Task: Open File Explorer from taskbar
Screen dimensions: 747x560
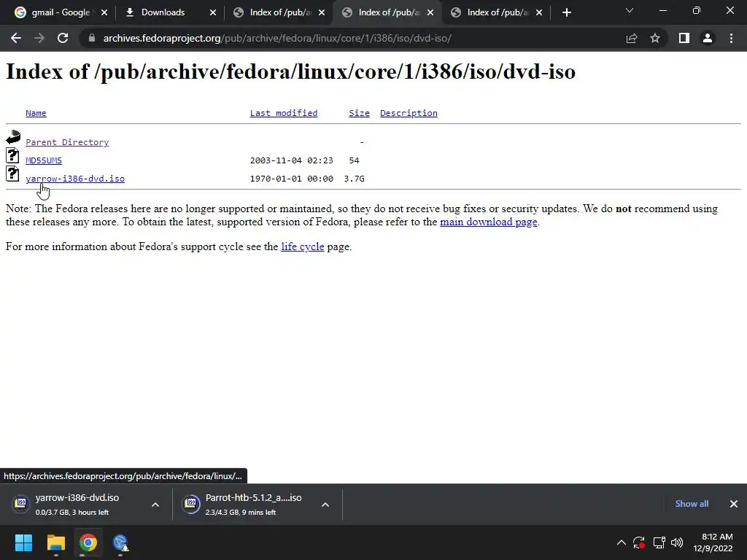Action: [x=55, y=542]
